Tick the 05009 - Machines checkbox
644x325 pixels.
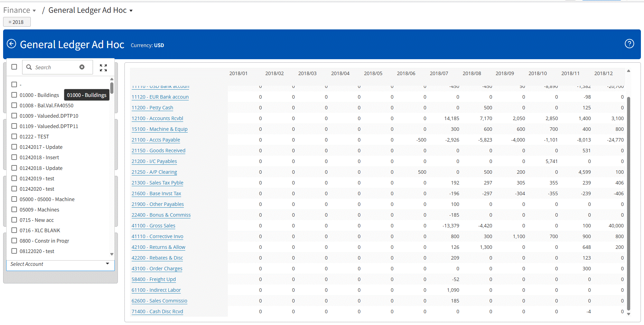click(14, 209)
